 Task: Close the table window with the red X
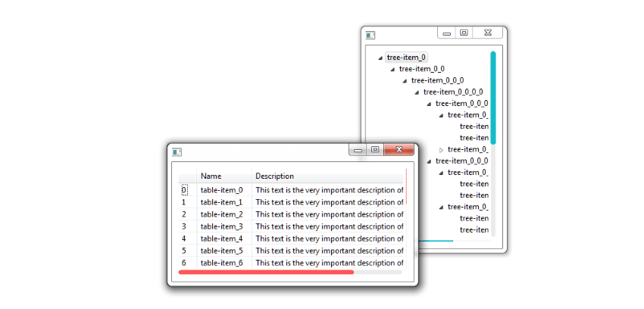[x=399, y=150]
